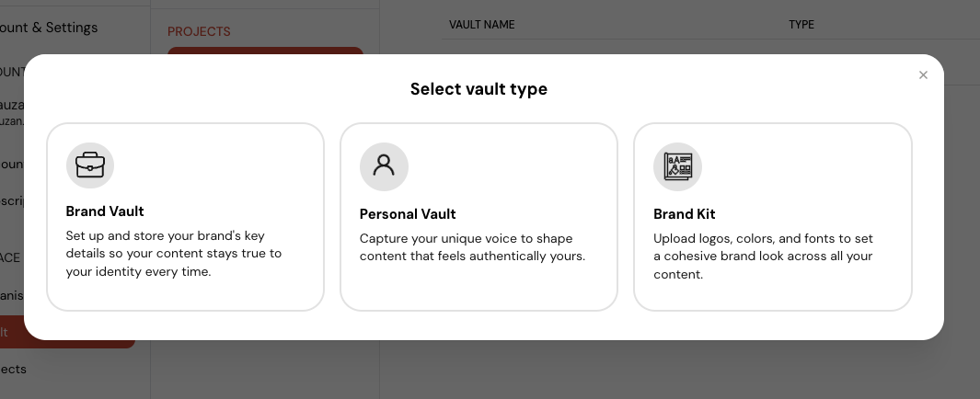This screenshot has height=399, width=980.
Task: Open the Projects item at sidebar bottom
Action: coord(13,369)
